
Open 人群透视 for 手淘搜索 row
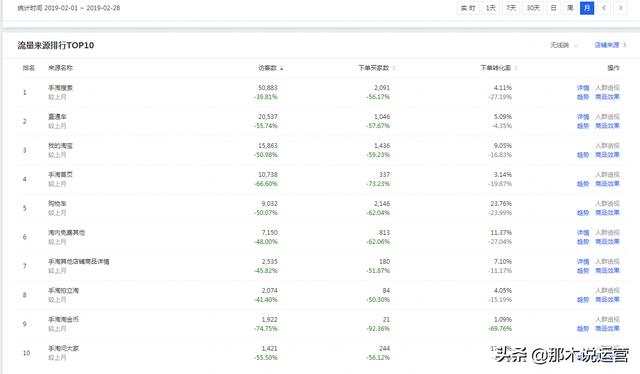tap(607, 88)
